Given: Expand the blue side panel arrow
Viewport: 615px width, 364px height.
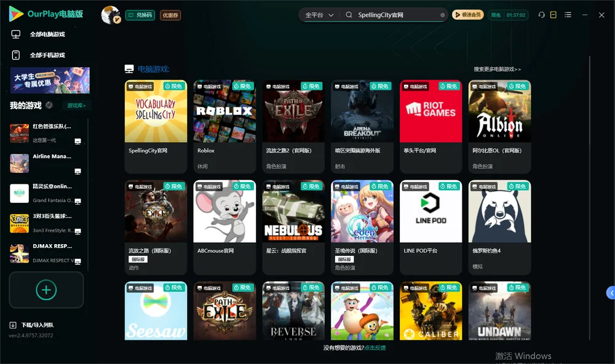Looking at the screenshot, I should (x=611, y=293).
